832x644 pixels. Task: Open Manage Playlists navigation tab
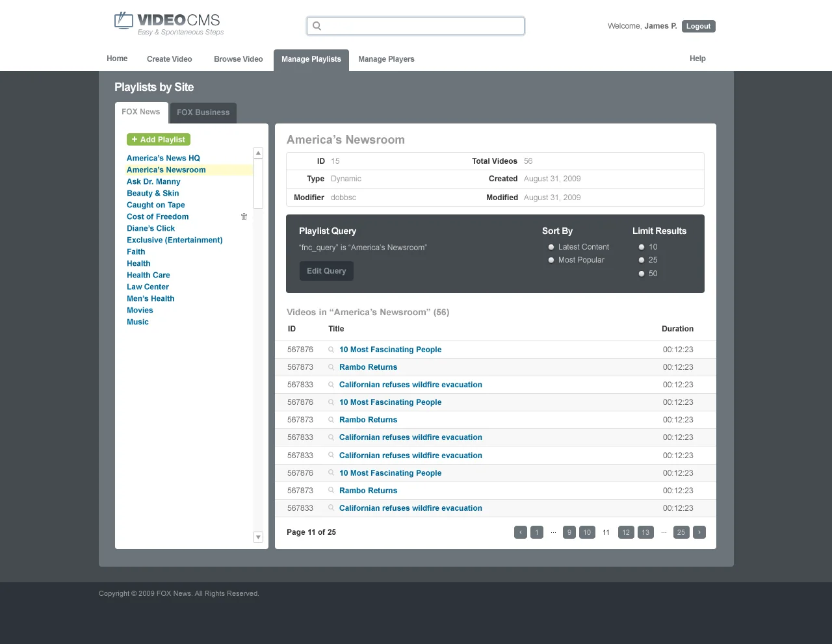coord(311,60)
